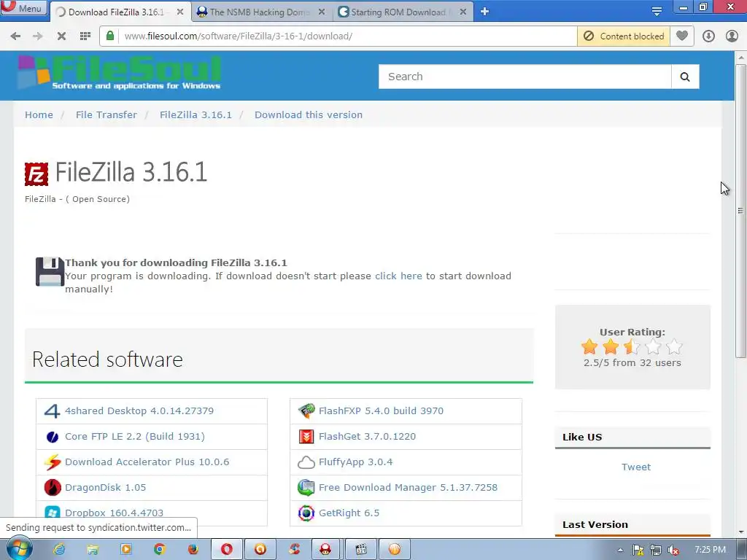This screenshot has height=560, width=747.
Task: Rate with the first star
Action: click(589, 346)
